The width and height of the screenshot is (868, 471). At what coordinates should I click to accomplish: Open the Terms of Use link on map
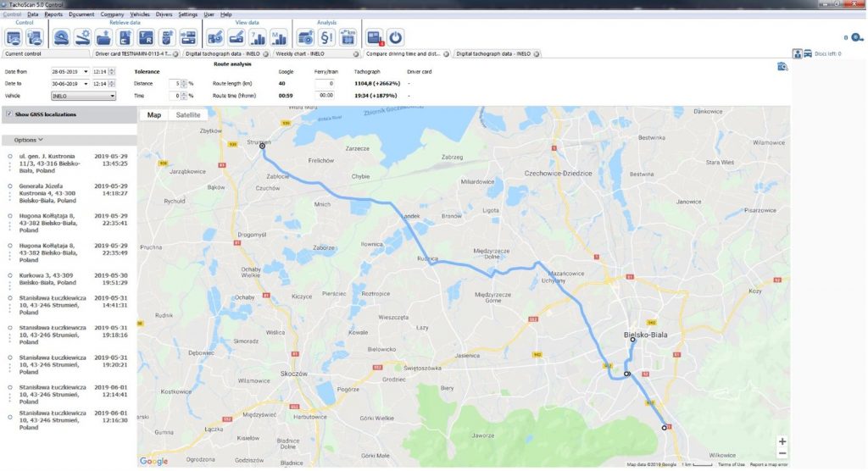pos(732,465)
